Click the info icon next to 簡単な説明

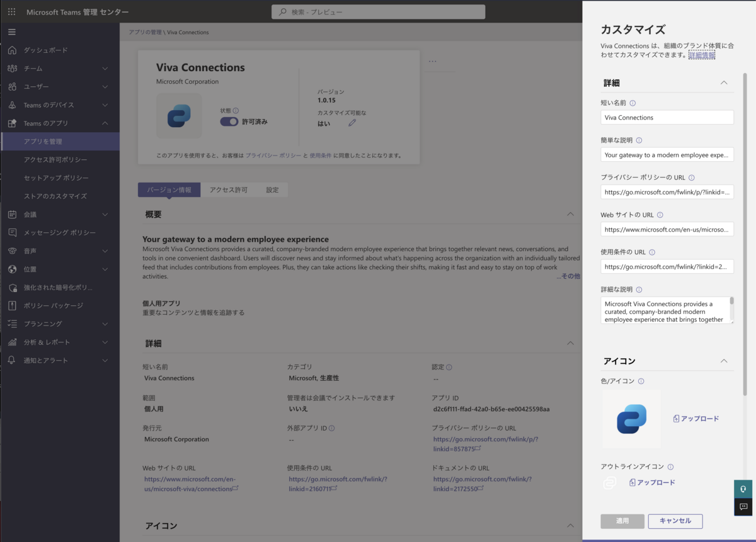click(639, 140)
